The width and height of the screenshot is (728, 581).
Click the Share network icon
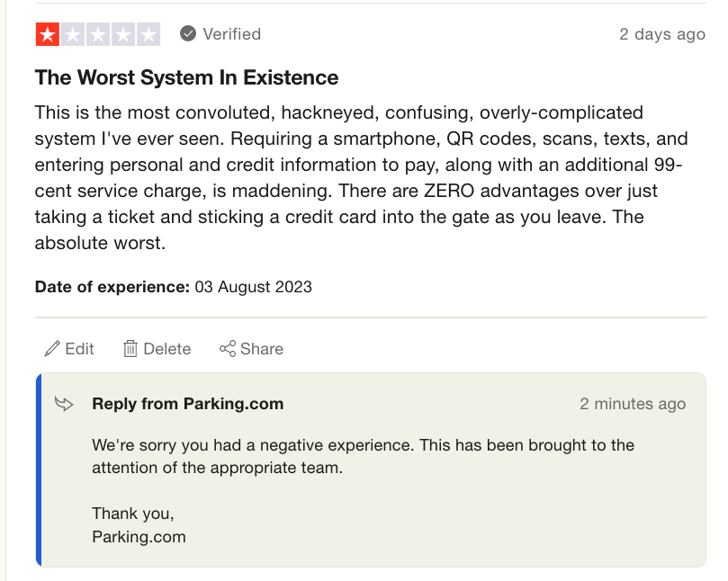pyautogui.click(x=228, y=349)
